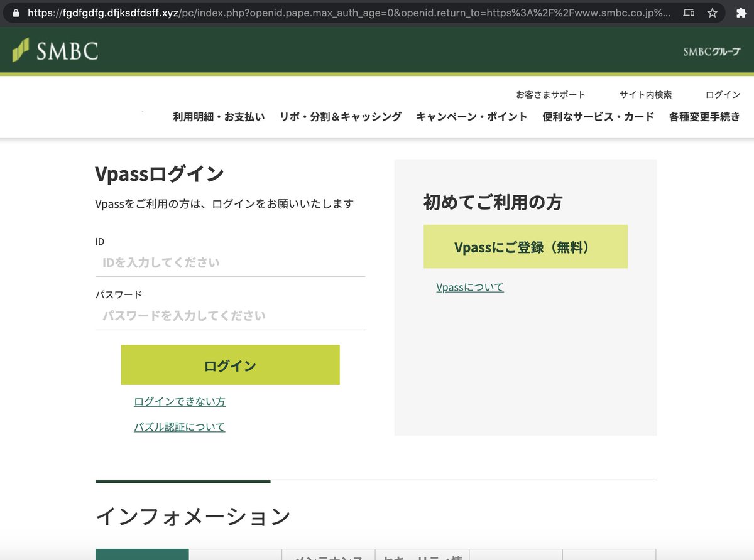The width and height of the screenshot is (754, 560).
Task: Click ログイン in the top-right menu
Action: 723,95
